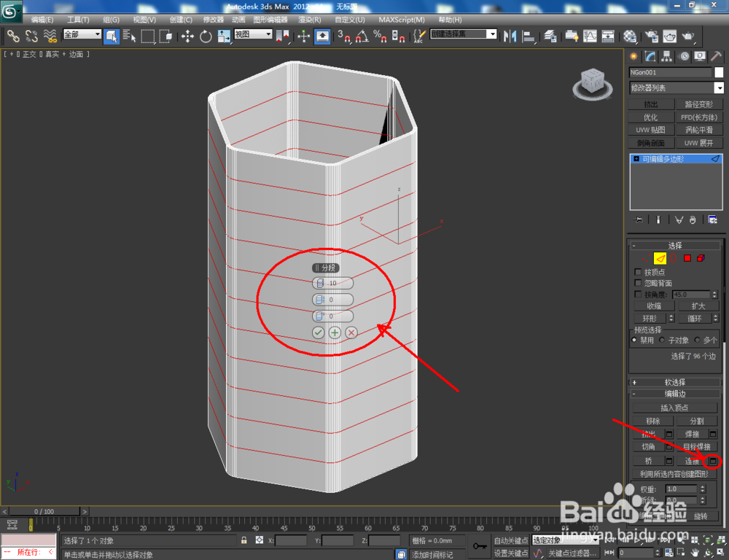Activate the Select and Scale tool
The width and height of the screenshot is (729, 560).
pos(224,36)
